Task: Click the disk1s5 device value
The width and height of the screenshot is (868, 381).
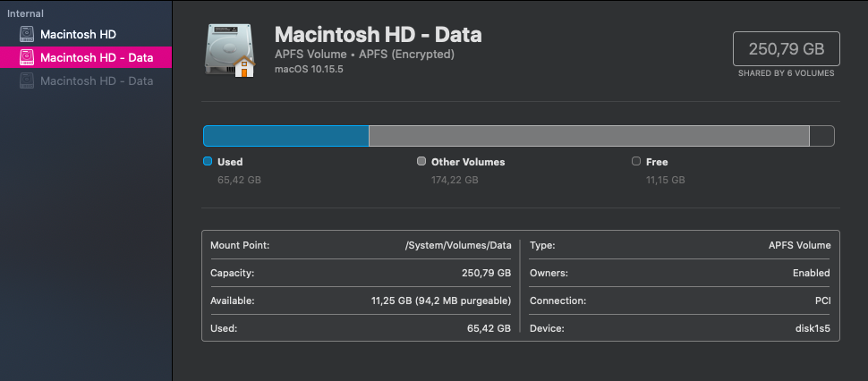Action: [811, 328]
